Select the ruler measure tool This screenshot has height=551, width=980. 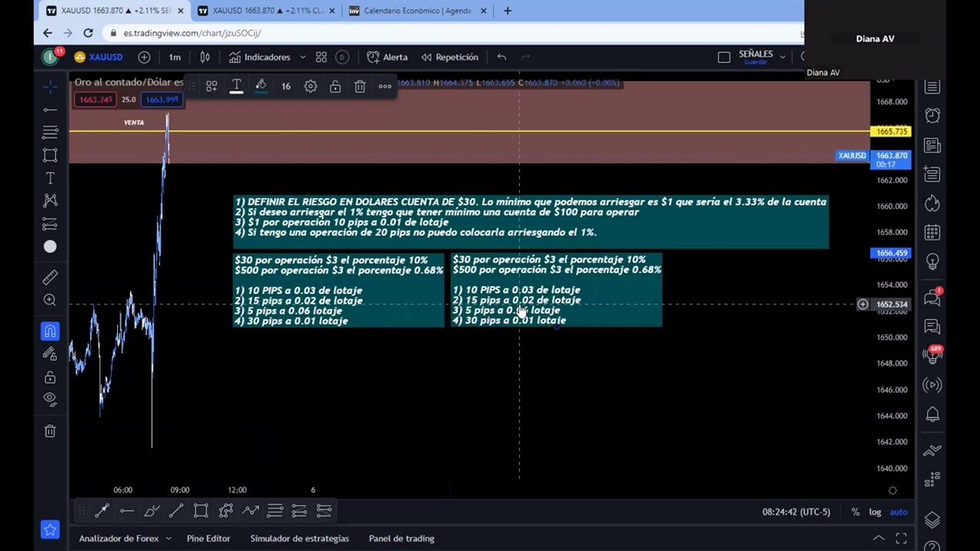(x=51, y=277)
